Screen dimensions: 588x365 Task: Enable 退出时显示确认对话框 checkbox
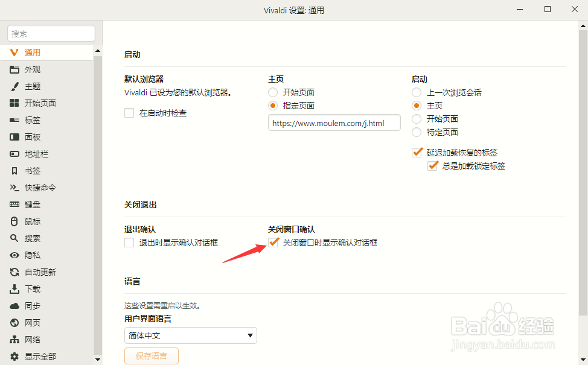pos(129,243)
